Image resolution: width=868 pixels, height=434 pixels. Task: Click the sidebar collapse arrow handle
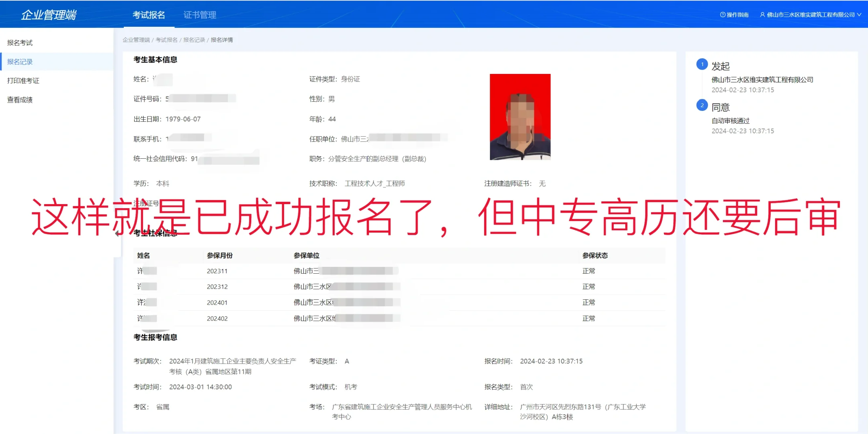117,233
